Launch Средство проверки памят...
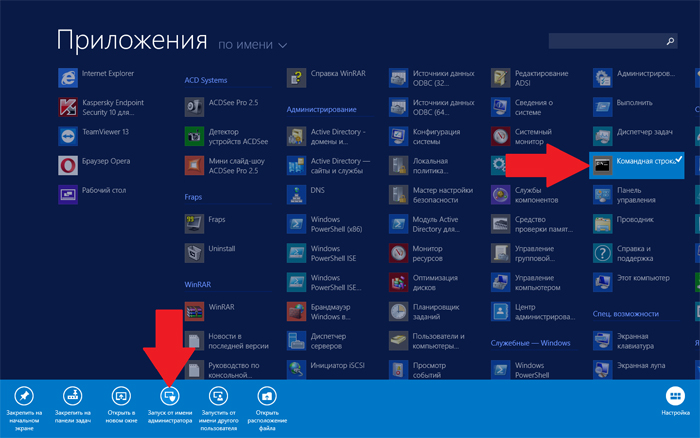The height and width of the screenshot is (438, 700). 500,224
